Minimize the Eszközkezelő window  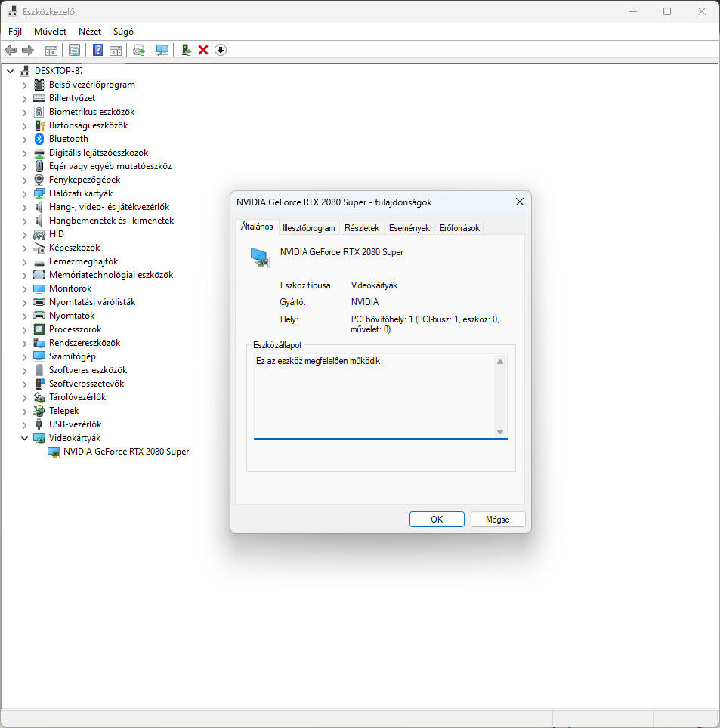(x=633, y=11)
